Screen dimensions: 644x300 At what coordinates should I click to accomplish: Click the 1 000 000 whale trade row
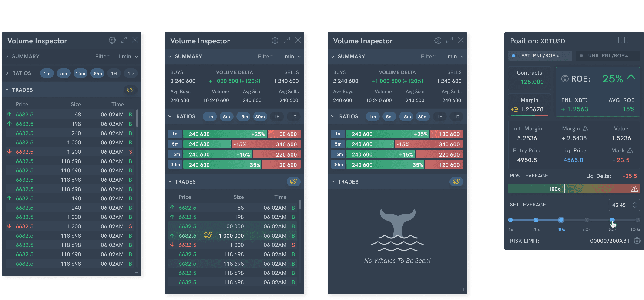coord(232,235)
